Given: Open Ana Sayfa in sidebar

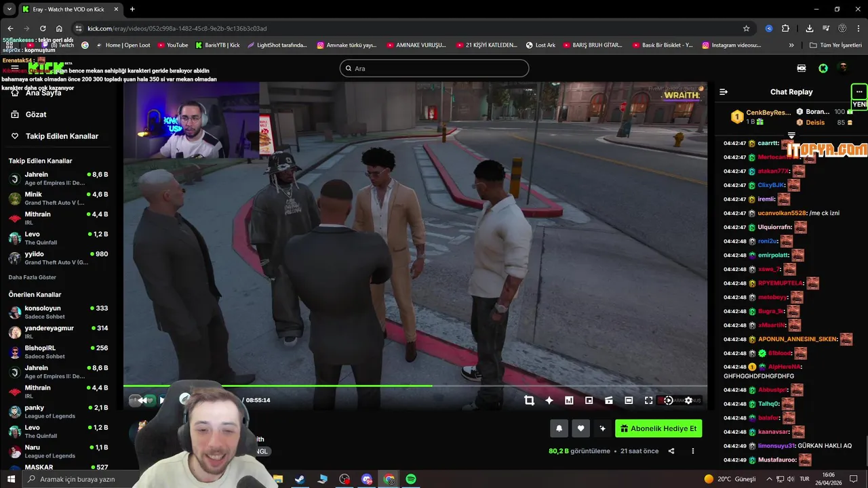Looking at the screenshot, I should pyautogui.click(x=43, y=93).
